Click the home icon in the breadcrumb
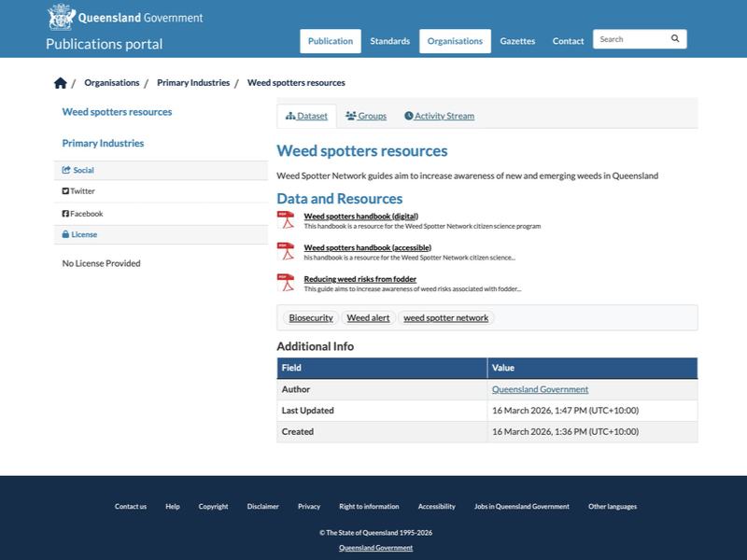 pos(60,82)
